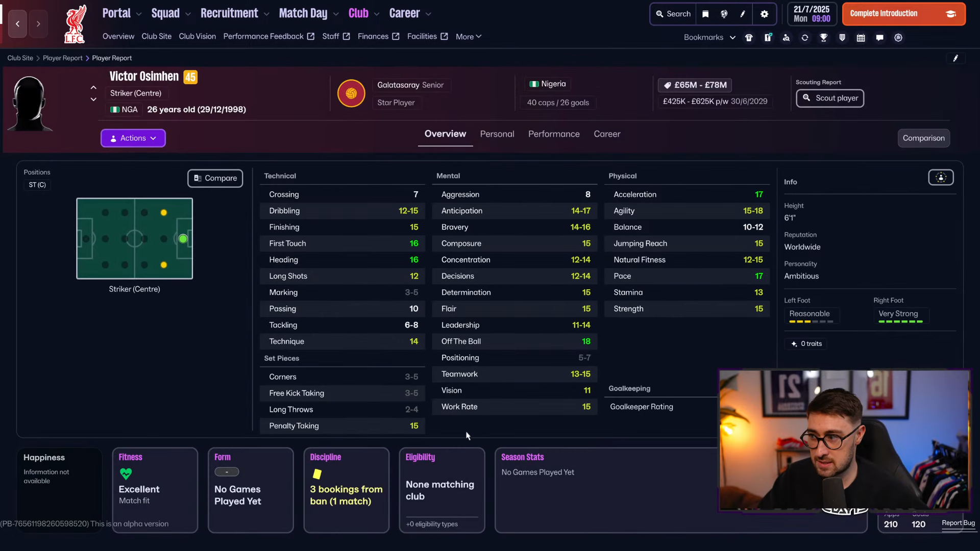The height and width of the screenshot is (551, 980).
Task: Click the bookmark flag icon
Action: 705,14
